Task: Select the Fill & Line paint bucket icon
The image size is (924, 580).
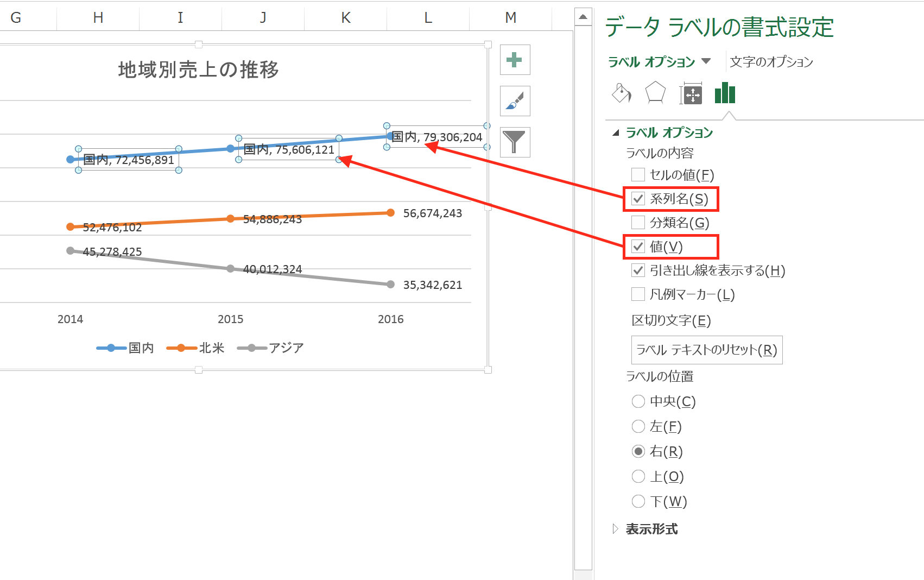Action: coord(622,93)
